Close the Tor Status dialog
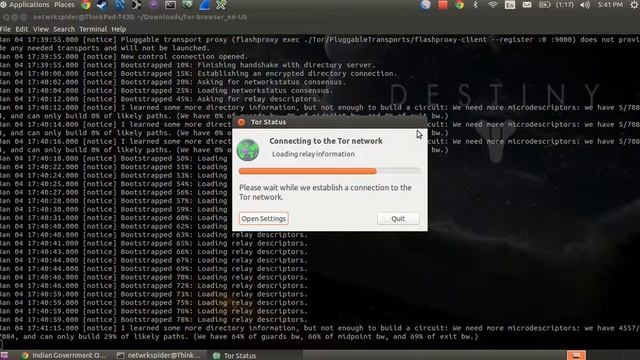The image size is (640, 360). click(241, 122)
